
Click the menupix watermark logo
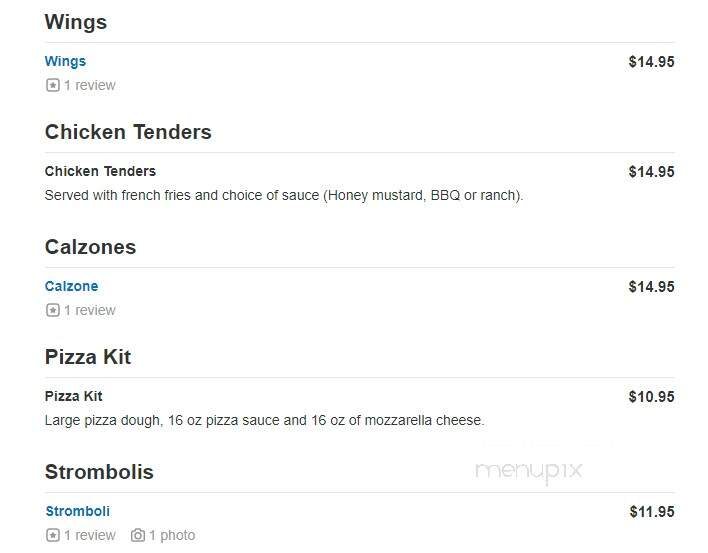tap(528, 472)
